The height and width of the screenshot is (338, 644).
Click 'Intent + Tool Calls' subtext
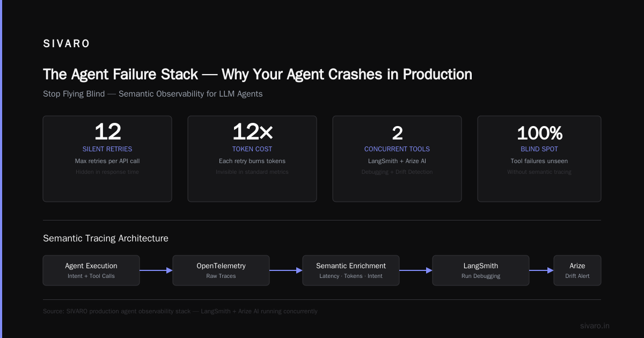(x=91, y=276)
